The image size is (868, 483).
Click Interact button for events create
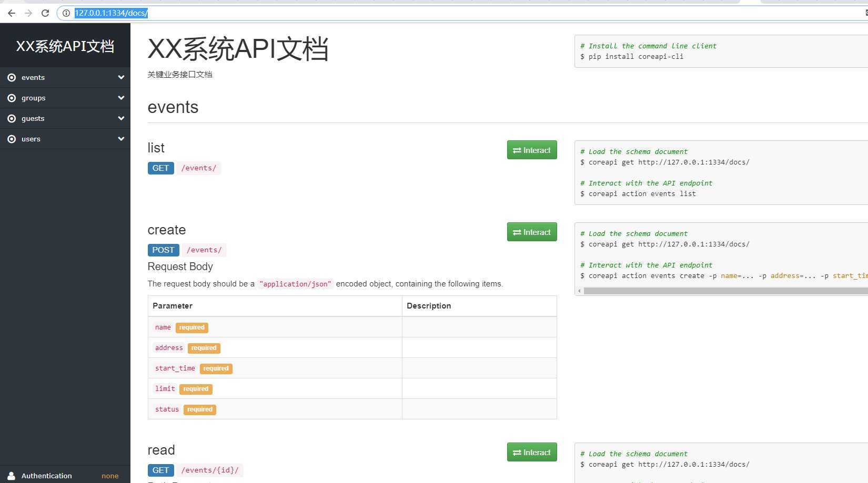(x=532, y=232)
